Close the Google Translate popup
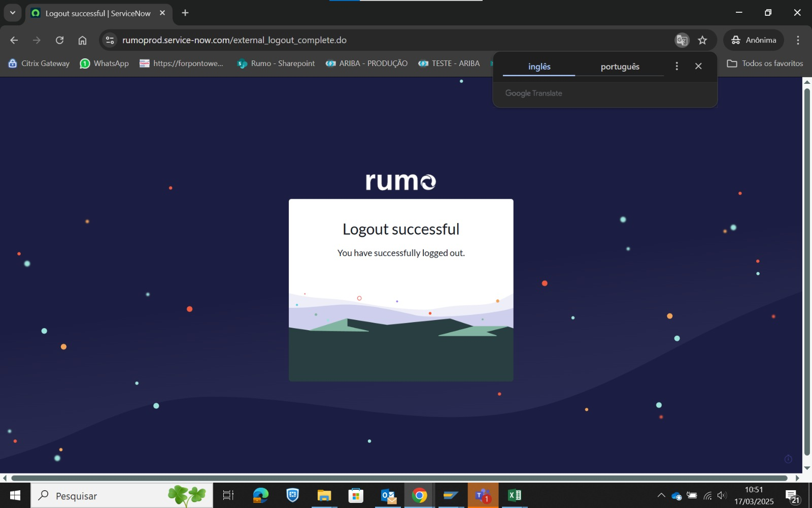 698,66
